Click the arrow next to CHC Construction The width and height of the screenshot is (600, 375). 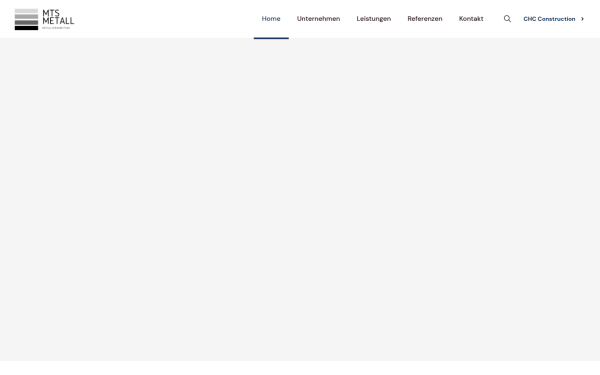[x=582, y=19]
